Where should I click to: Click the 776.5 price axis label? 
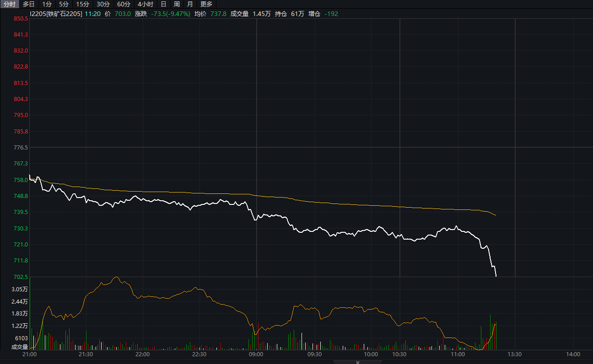[21, 148]
